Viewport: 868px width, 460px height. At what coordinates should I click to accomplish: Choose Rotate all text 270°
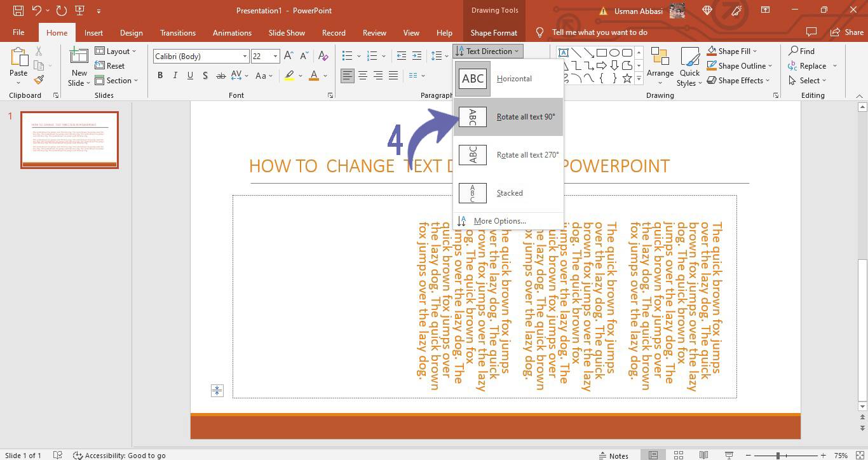point(508,155)
